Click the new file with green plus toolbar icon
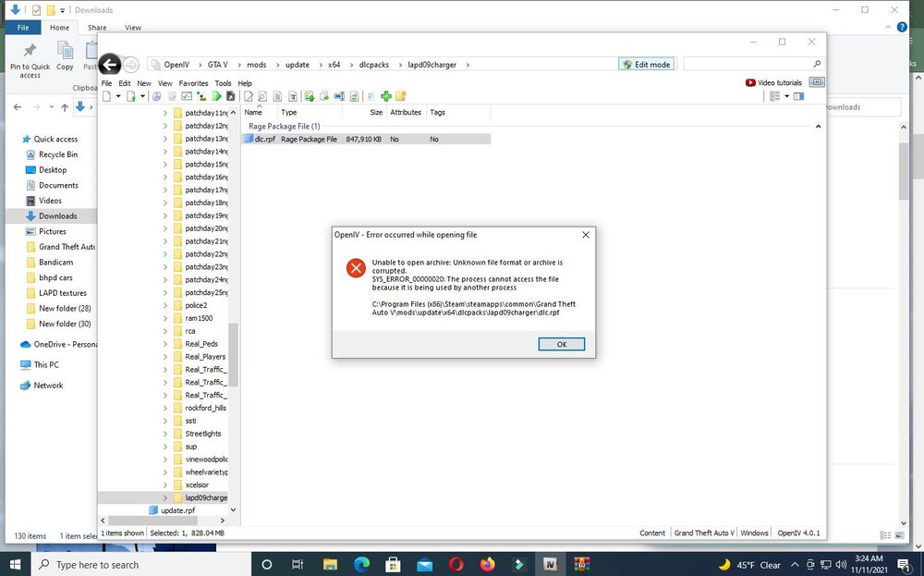Viewport: 924px width, 576px height. 131,96
